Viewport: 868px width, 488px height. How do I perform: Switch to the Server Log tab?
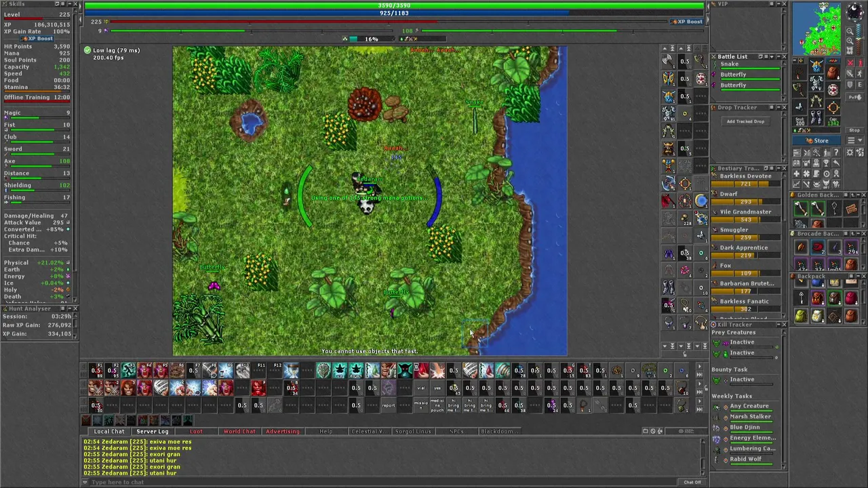pos(152,431)
